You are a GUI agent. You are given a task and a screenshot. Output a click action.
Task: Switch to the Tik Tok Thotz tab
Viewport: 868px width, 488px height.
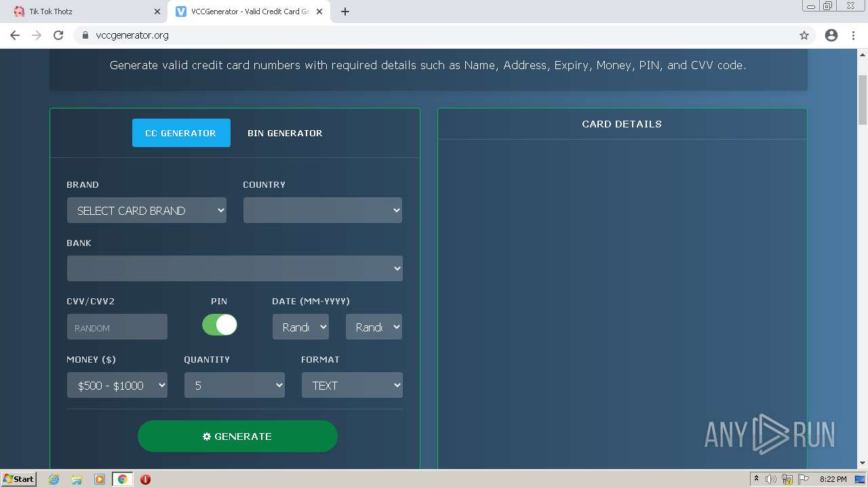[85, 12]
